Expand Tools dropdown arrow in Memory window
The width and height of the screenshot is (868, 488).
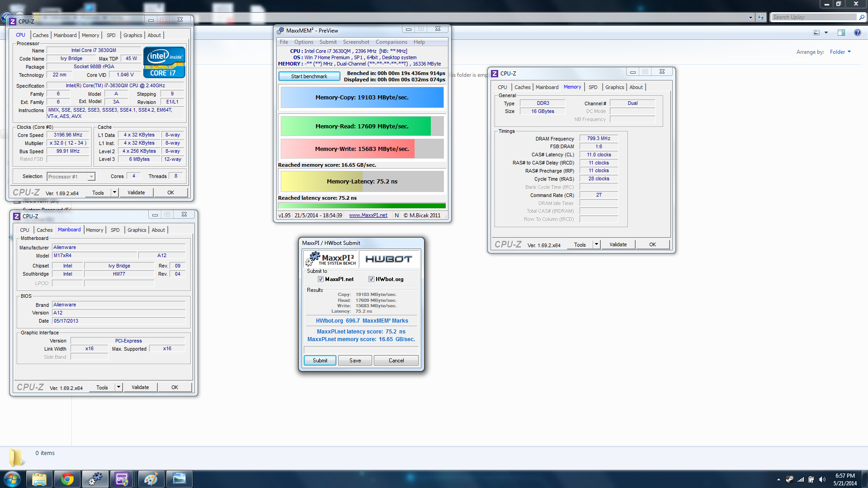coord(596,244)
